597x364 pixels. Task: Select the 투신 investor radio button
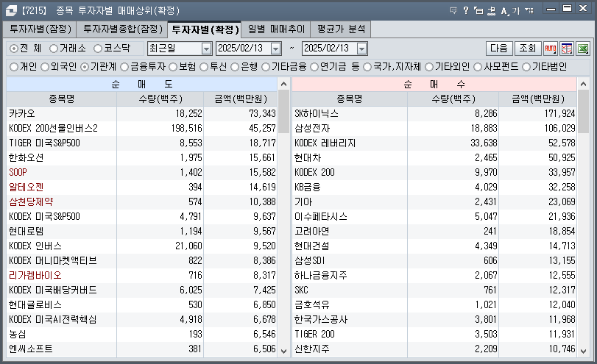coord(204,67)
